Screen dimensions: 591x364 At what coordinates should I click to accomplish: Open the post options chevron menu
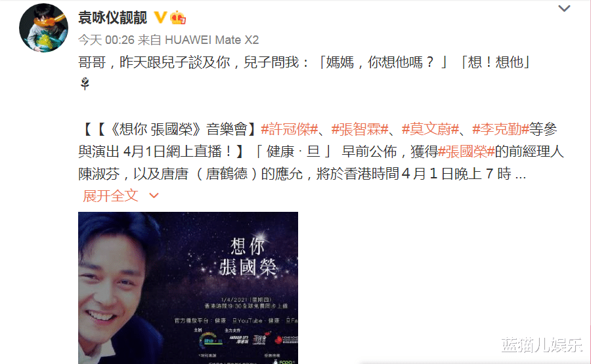[x=564, y=9]
